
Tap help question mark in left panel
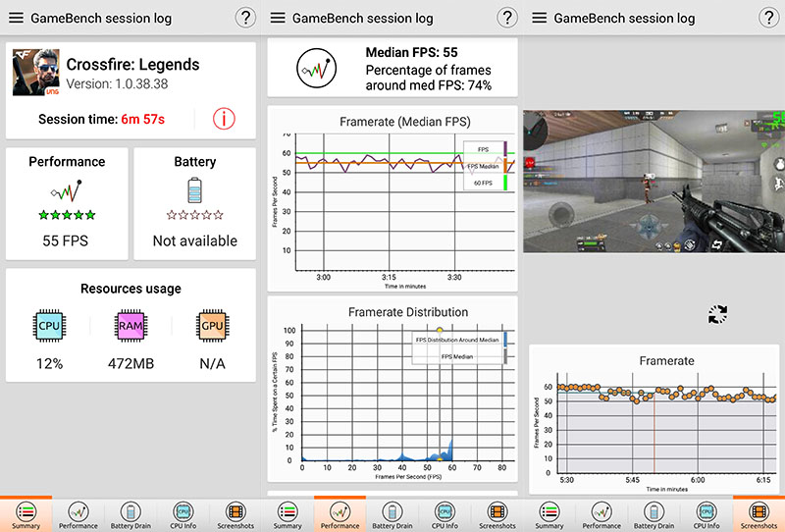245,18
